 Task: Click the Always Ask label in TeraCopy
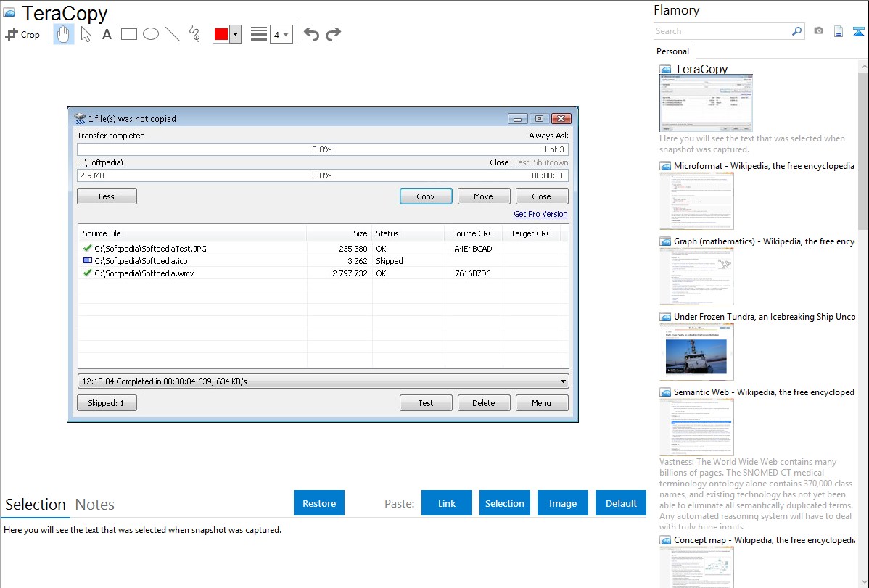pyautogui.click(x=548, y=136)
